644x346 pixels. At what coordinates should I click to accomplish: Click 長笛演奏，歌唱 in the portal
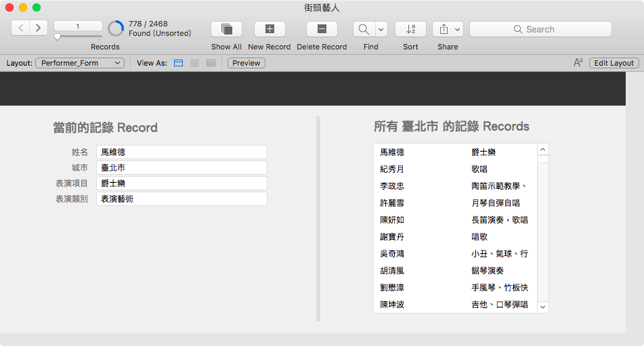[x=500, y=219]
